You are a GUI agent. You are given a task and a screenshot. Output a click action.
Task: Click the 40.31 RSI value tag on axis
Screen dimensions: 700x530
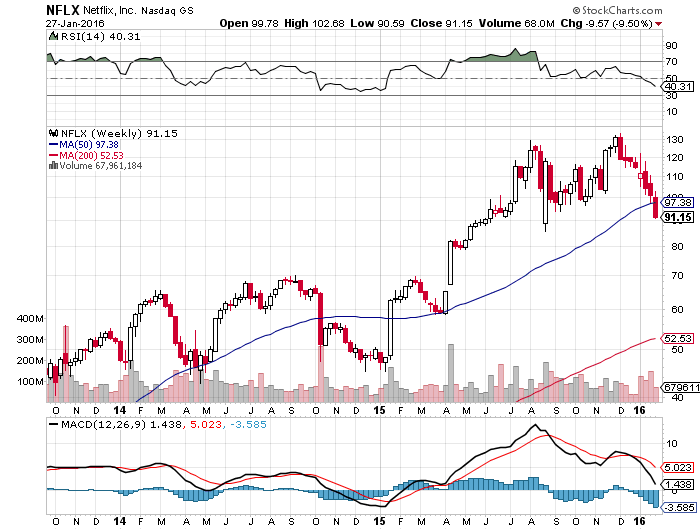pos(679,87)
